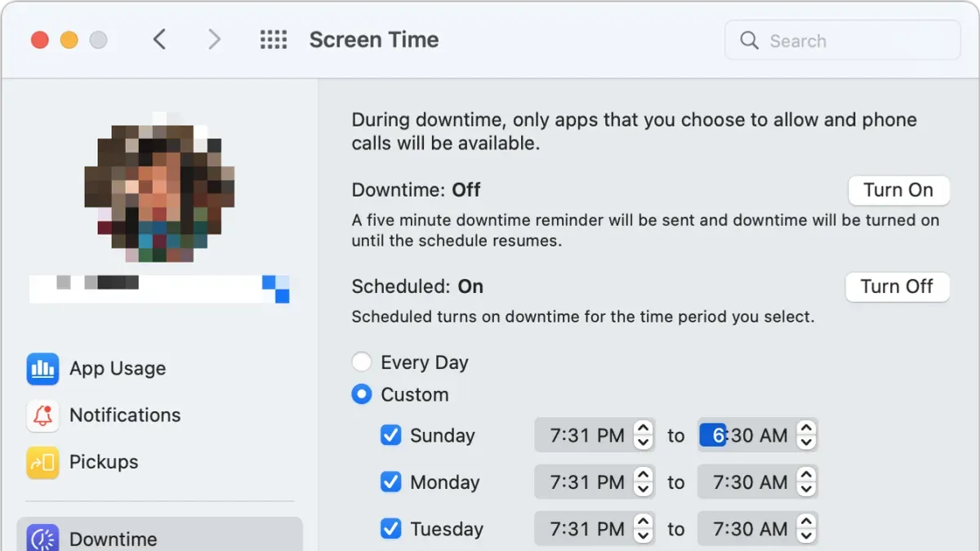The width and height of the screenshot is (980, 551).
Task: Click the yellow minimize window button
Action: [x=69, y=40]
